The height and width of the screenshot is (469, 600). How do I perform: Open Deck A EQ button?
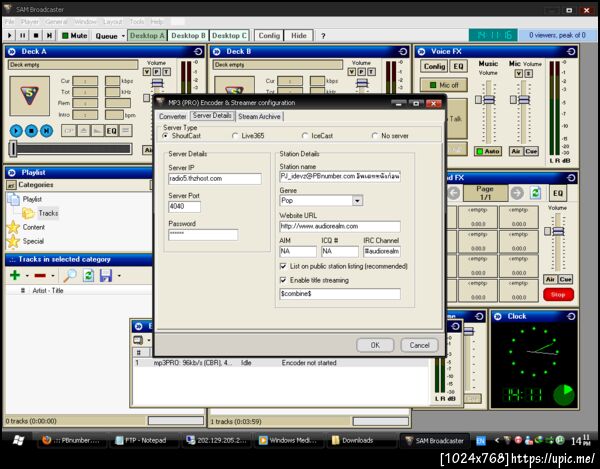111,131
